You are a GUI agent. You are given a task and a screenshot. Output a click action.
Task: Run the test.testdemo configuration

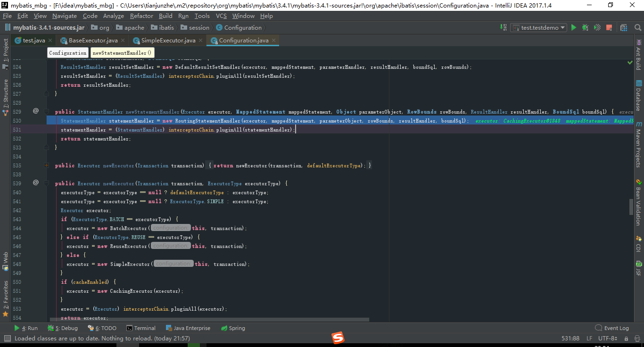(x=574, y=27)
